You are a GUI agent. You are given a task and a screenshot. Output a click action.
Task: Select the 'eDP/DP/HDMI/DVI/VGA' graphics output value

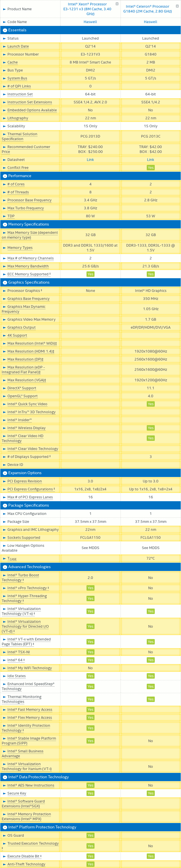(151, 327)
